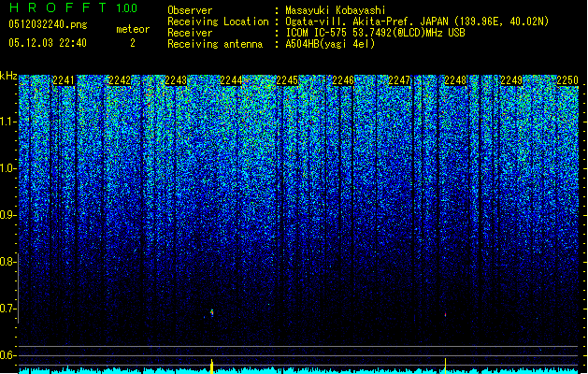
Task: Click the 0.7 kHz axis label
Action: tap(8, 309)
